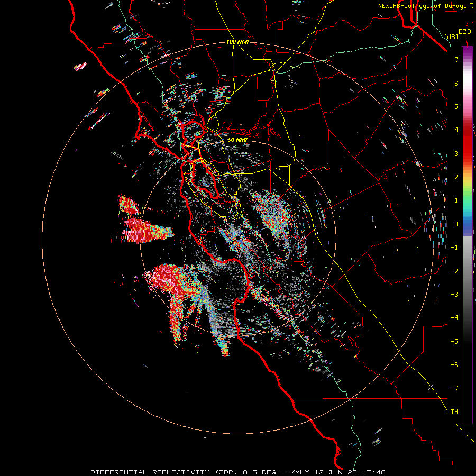Screen dimensions: 476x476
Task: Click the "-7" tick label on the scale
Action: [x=454, y=388]
